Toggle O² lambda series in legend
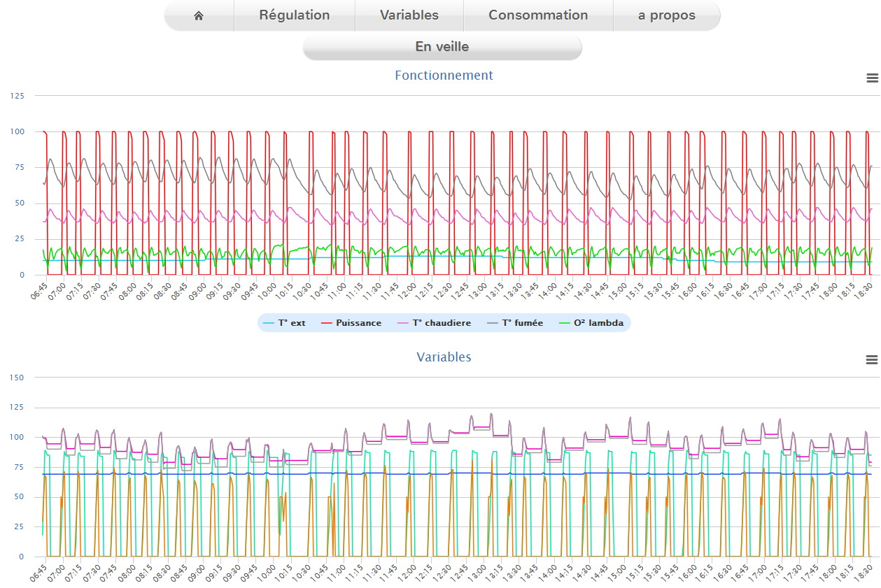This screenshot has height=588, width=881. point(591,323)
